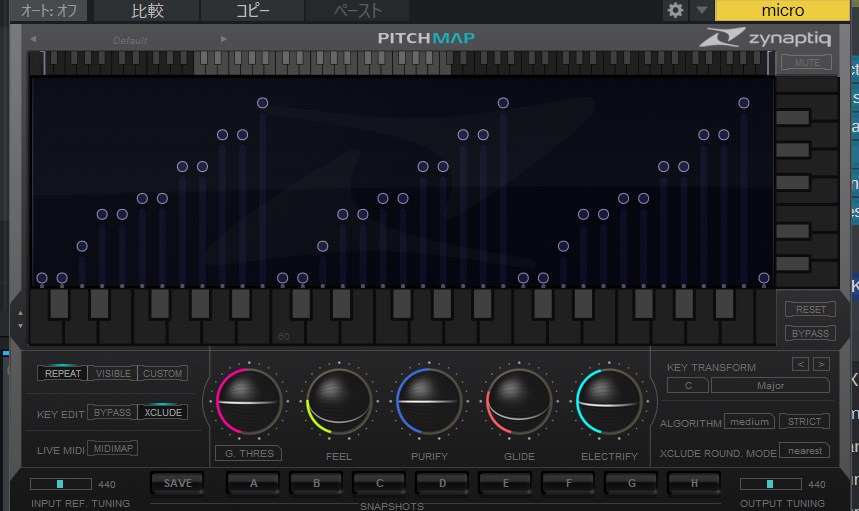Click the 比較 menu item
This screenshot has height=511, width=859.
click(147, 11)
